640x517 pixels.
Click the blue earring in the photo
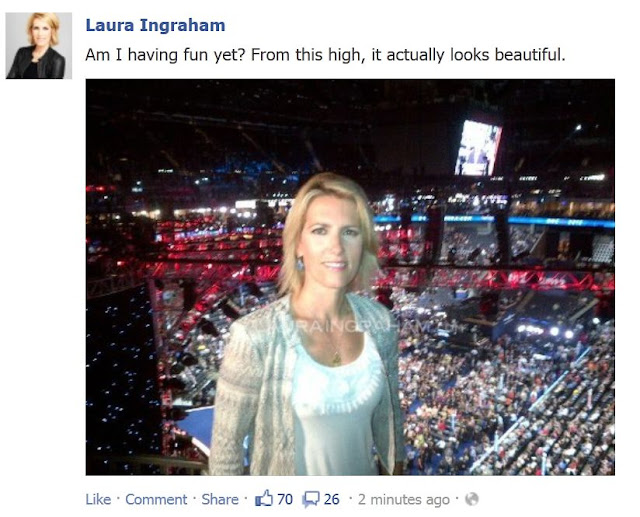[300, 264]
